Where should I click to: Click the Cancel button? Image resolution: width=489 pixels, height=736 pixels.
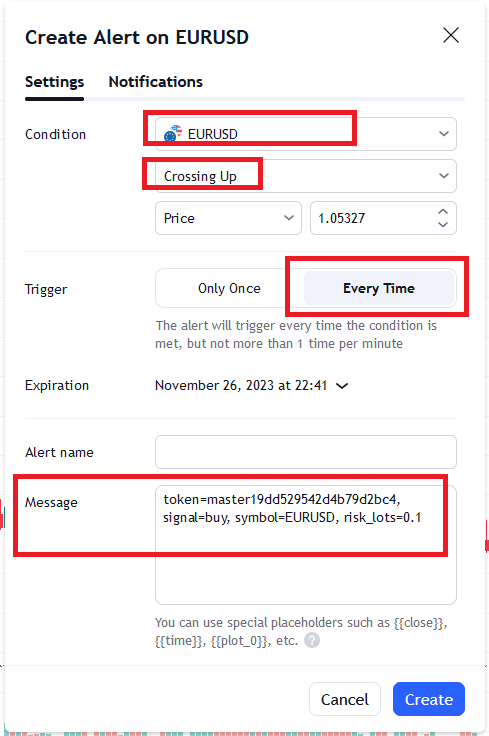(344, 699)
